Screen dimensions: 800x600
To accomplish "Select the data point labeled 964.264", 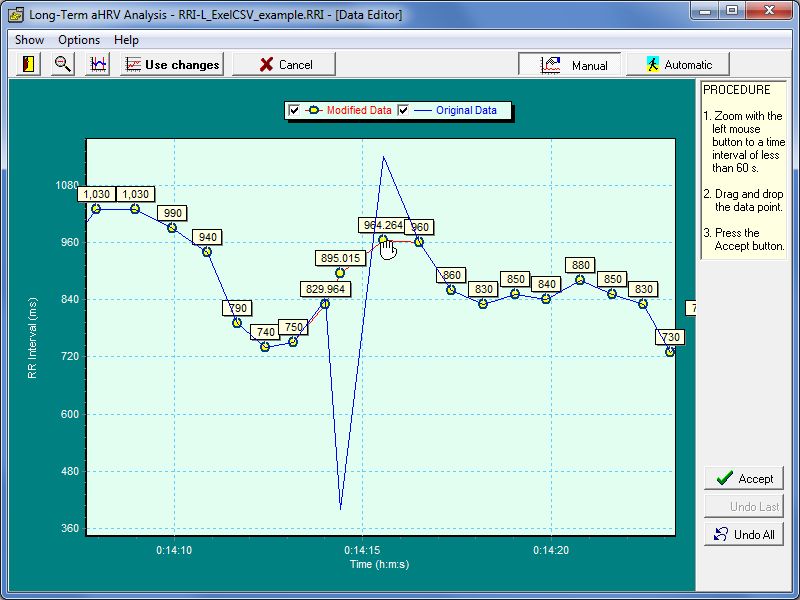I will point(382,240).
